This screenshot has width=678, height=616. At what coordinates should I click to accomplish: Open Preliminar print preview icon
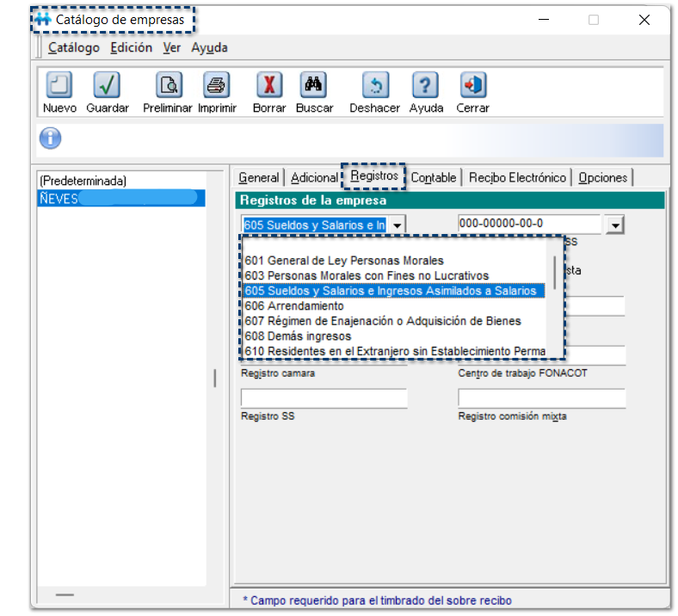(168, 85)
